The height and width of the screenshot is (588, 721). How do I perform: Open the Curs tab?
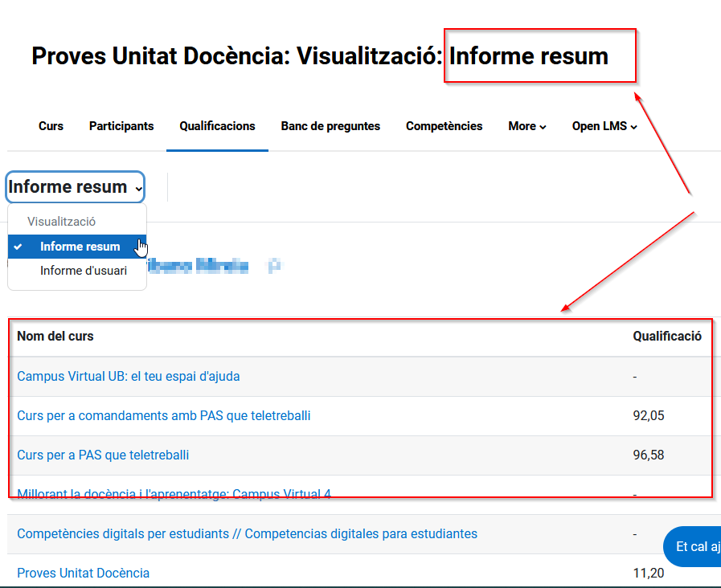click(x=51, y=126)
